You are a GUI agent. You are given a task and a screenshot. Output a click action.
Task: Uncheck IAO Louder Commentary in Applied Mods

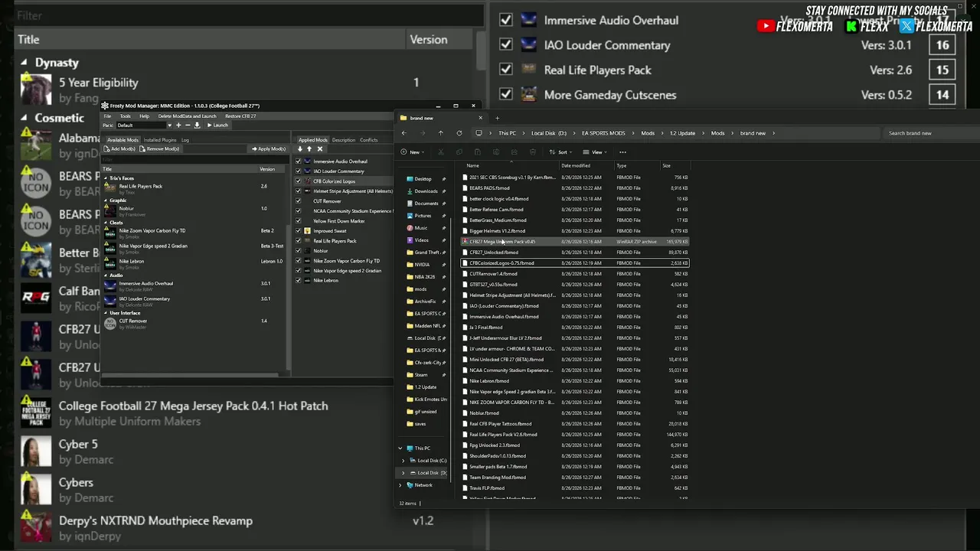[x=299, y=171]
